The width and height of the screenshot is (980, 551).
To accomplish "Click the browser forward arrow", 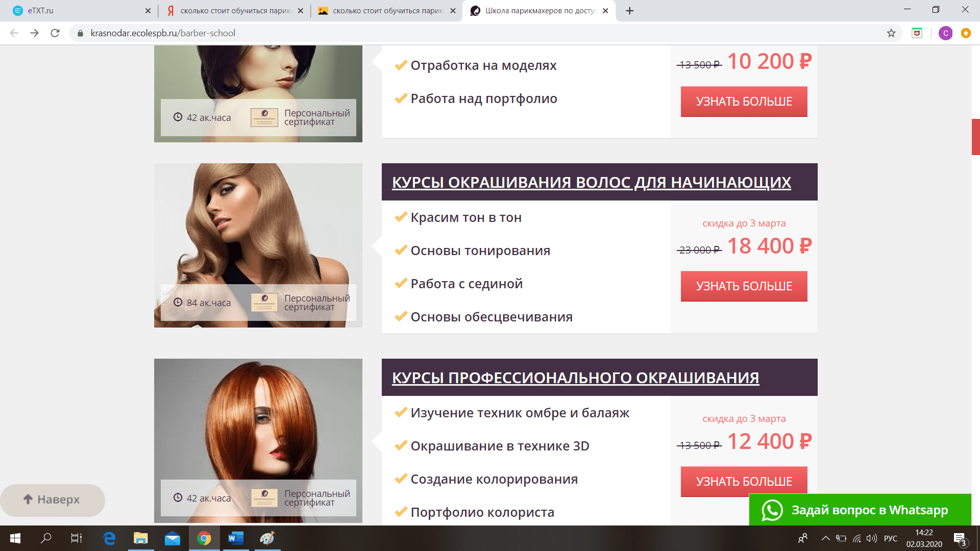I will point(34,33).
